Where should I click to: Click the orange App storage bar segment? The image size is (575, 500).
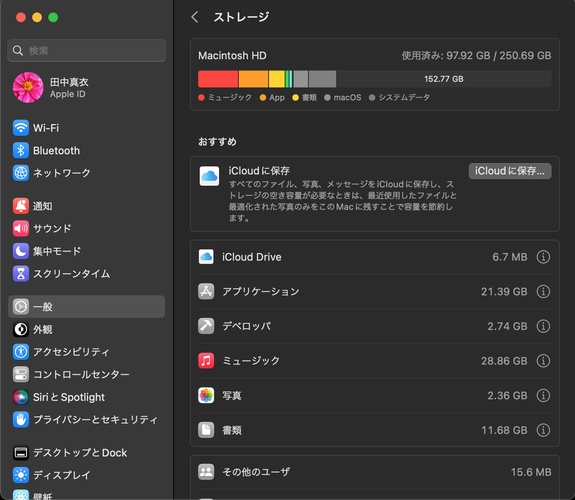pyautogui.click(x=253, y=79)
